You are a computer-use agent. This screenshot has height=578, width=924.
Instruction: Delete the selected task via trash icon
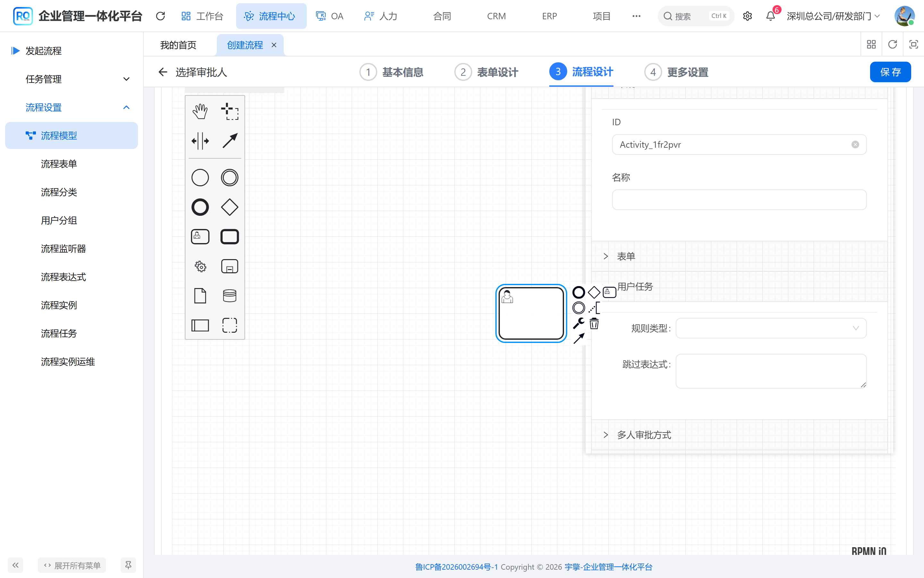[x=594, y=323]
